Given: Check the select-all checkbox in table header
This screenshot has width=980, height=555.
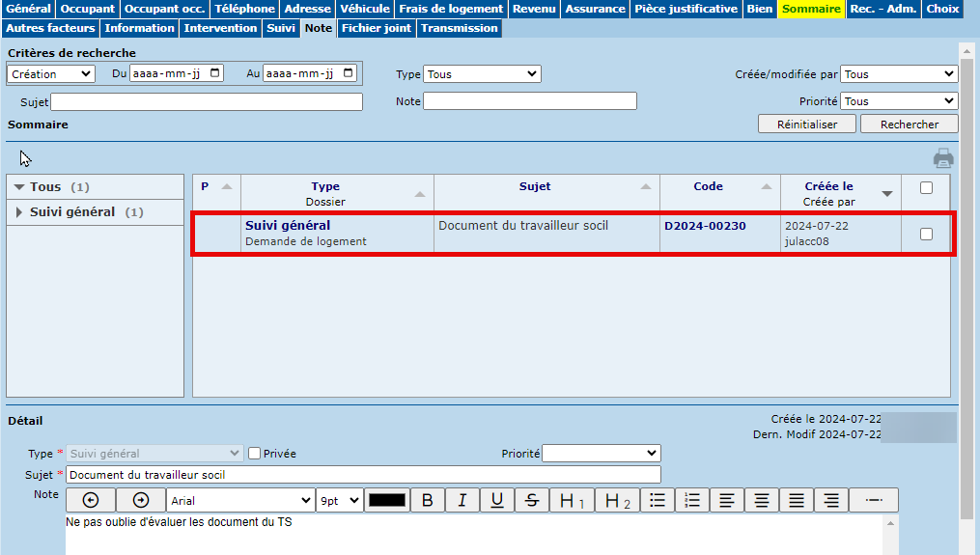Looking at the screenshot, I should [x=926, y=188].
